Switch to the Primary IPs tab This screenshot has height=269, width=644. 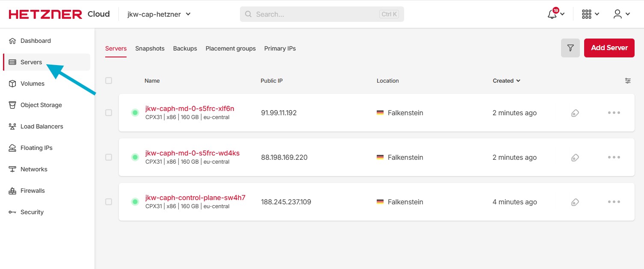[280, 48]
